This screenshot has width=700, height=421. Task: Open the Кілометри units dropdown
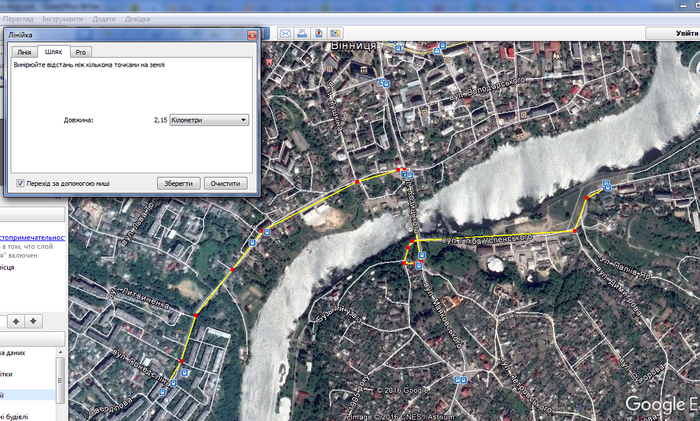[x=209, y=120]
